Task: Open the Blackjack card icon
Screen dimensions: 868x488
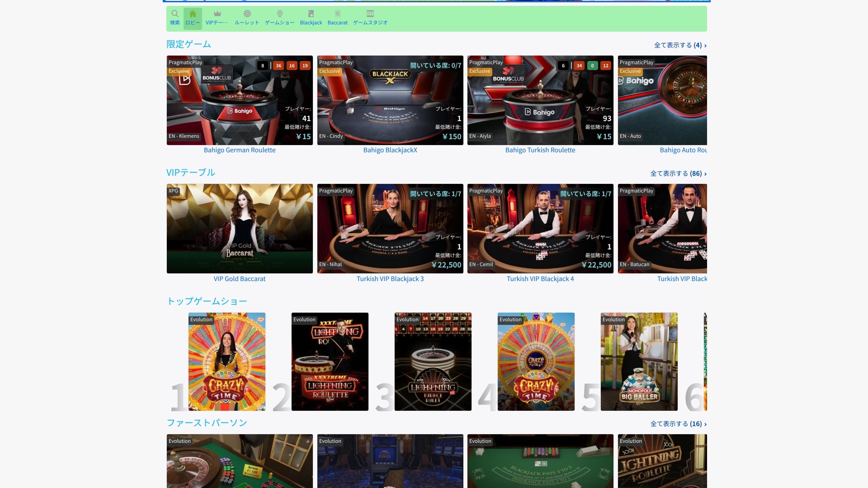Action: pos(311,14)
